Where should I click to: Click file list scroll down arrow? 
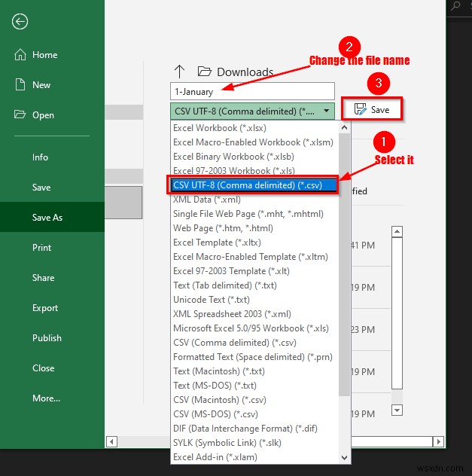(397, 410)
